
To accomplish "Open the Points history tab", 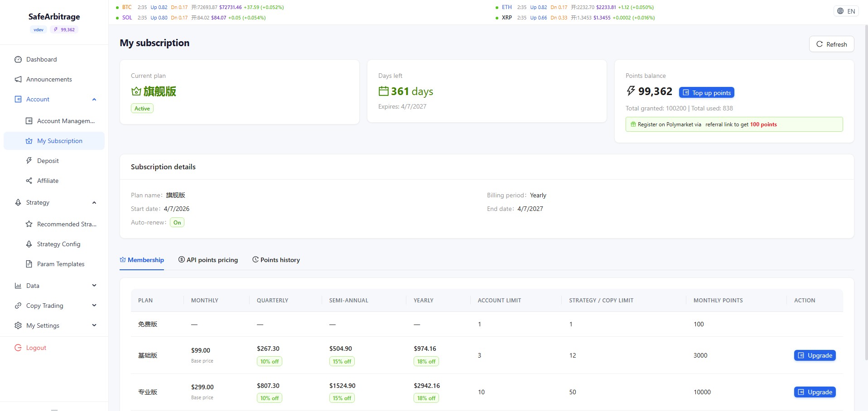I will pyautogui.click(x=276, y=260).
